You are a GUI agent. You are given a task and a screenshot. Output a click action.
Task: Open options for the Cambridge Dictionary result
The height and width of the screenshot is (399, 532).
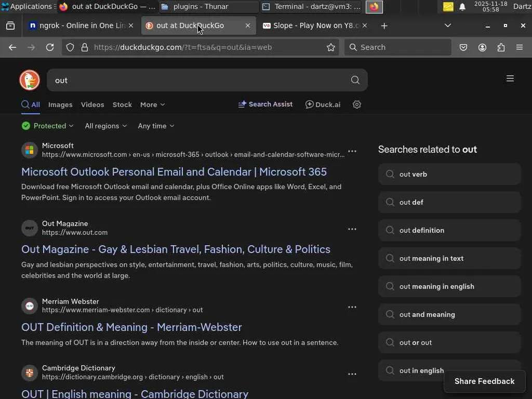pos(352,374)
